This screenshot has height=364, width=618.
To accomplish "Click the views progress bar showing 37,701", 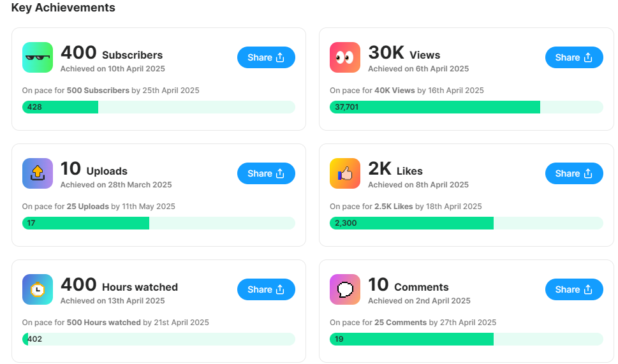I will click(466, 107).
